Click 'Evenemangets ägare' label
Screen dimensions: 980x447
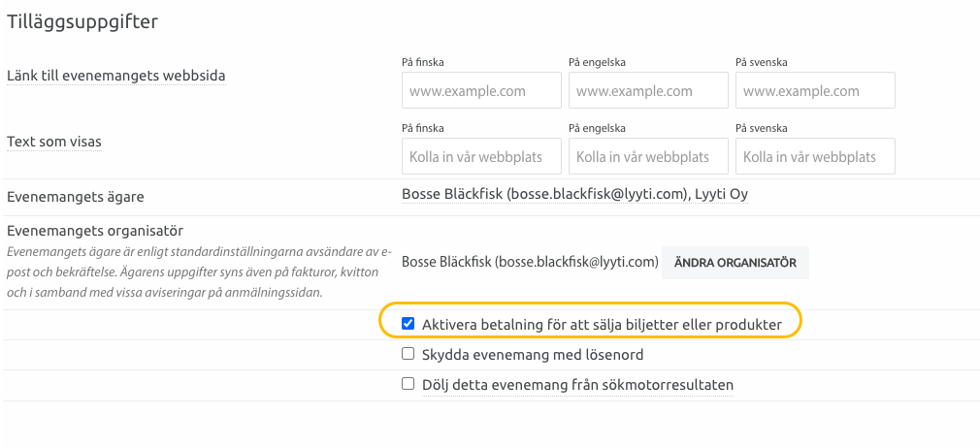point(76,197)
